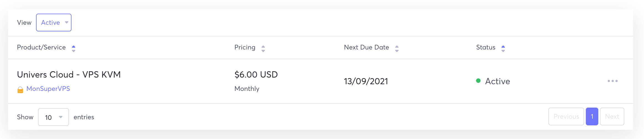Sort by Product/Service using the sort arrows

[x=73, y=49]
